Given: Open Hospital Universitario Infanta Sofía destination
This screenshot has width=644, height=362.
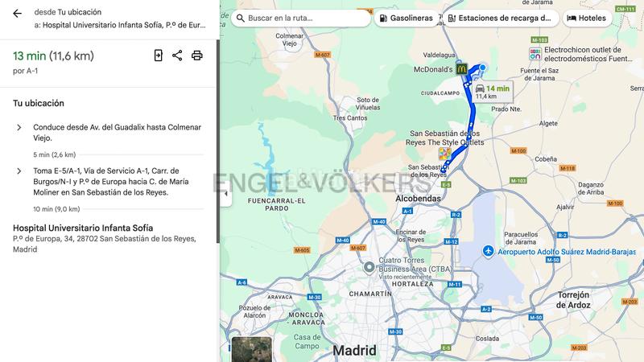Looking at the screenshot, I should coord(83,228).
